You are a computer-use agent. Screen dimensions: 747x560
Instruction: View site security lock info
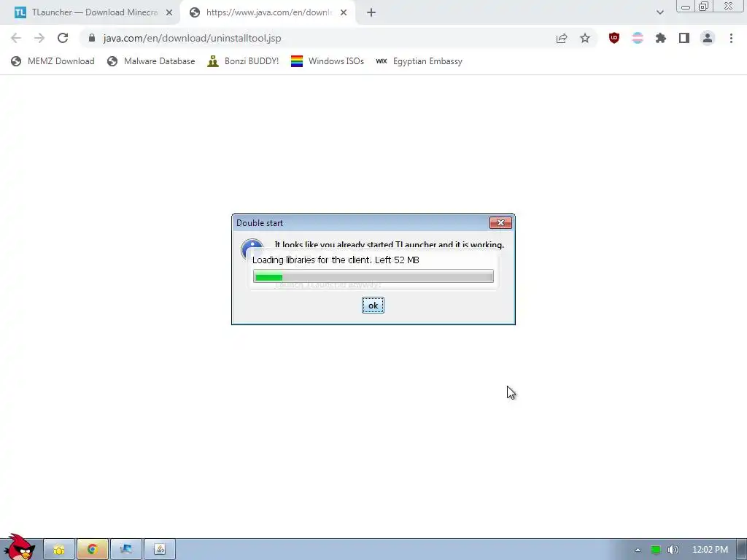coord(92,38)
